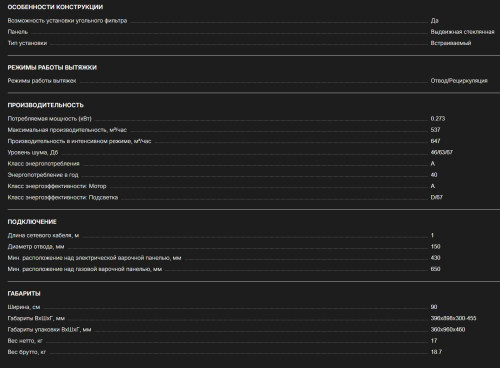Click the Встраиваемый installation type value

pos(451,43)
